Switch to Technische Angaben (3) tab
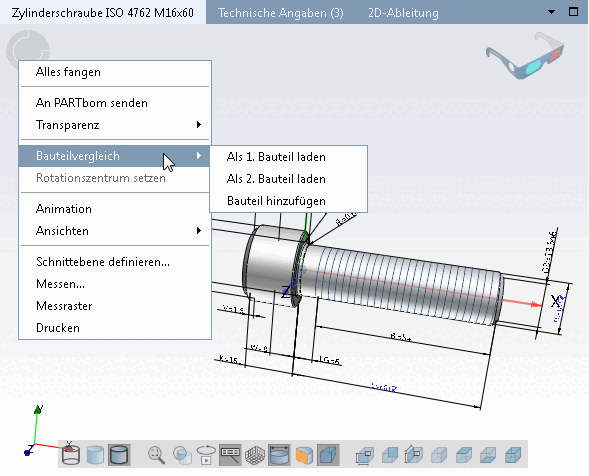Viewport: 589px width, 476px height. click(x=281, y=13)
